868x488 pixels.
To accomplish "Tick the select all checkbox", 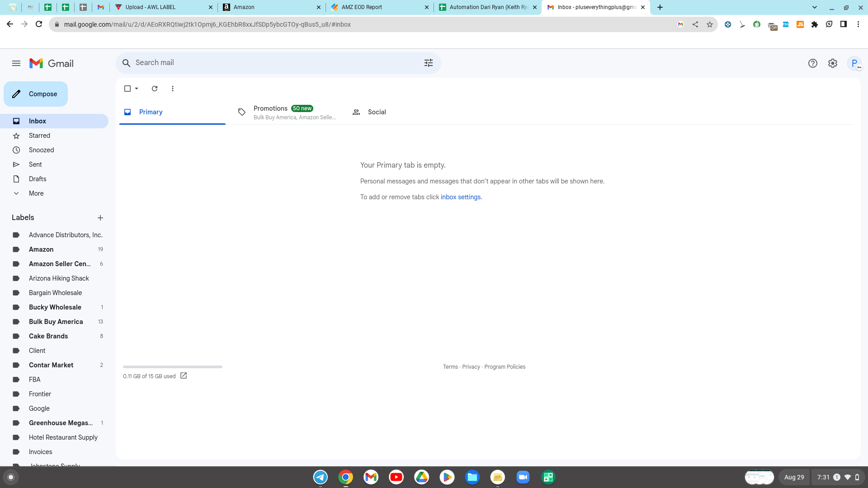I will coord(127,89).
